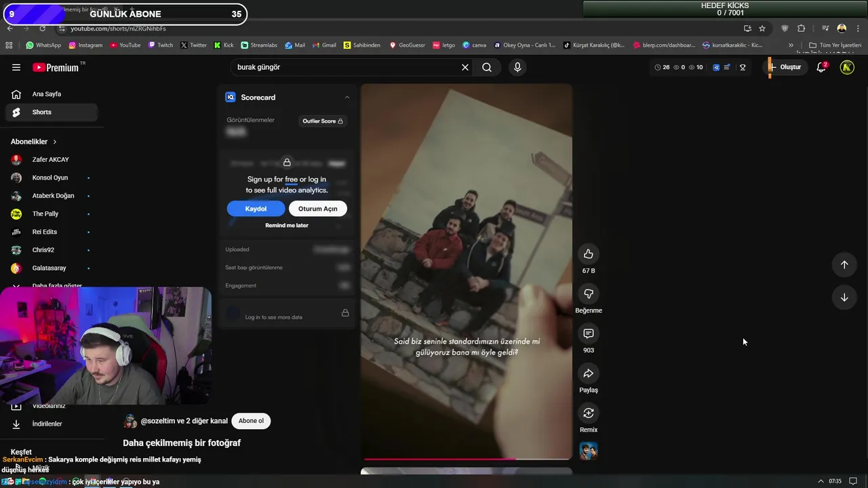Clear the search text with X
The image size is (868, 488).
click(x=465, y=67)
